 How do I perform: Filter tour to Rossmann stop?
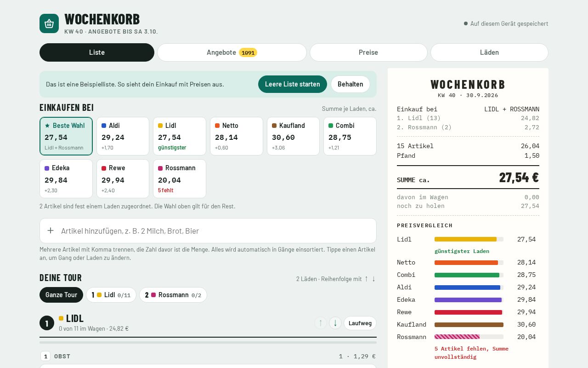[173, 295]
